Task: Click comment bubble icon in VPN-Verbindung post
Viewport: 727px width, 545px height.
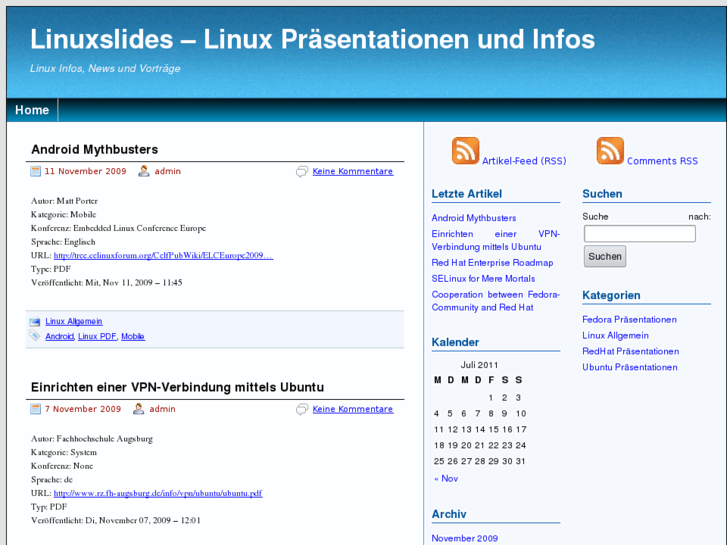Action: point(302,409)
